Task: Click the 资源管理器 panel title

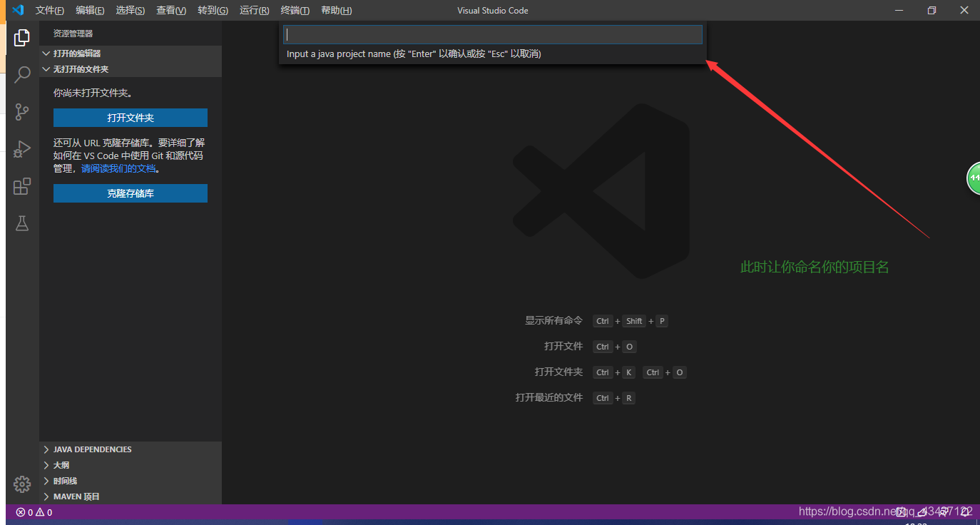Action: click(73, 34)
